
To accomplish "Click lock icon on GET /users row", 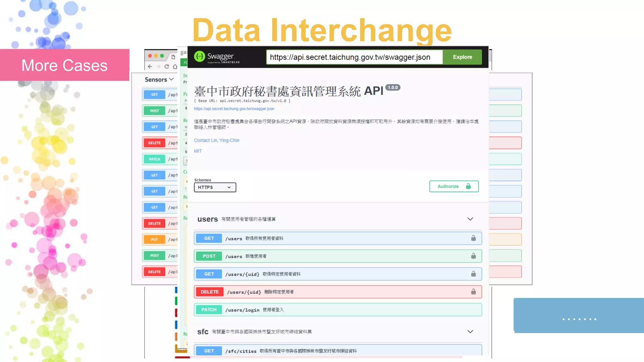I will pos(473,238).
